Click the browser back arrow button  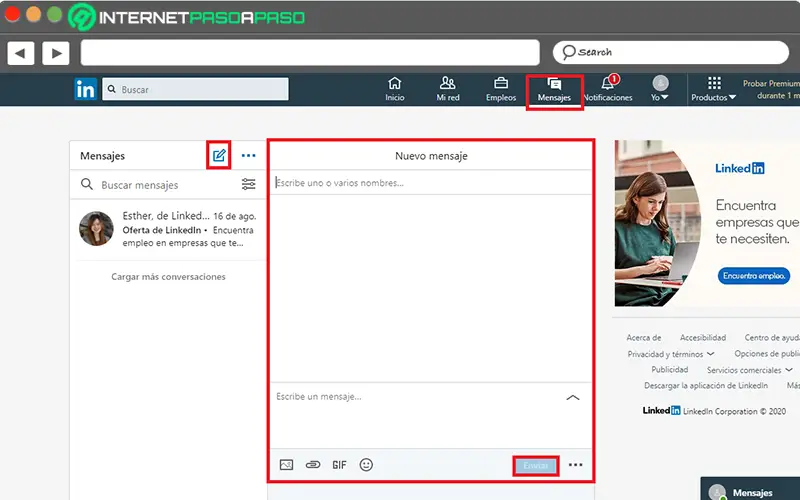click(20, 53)
